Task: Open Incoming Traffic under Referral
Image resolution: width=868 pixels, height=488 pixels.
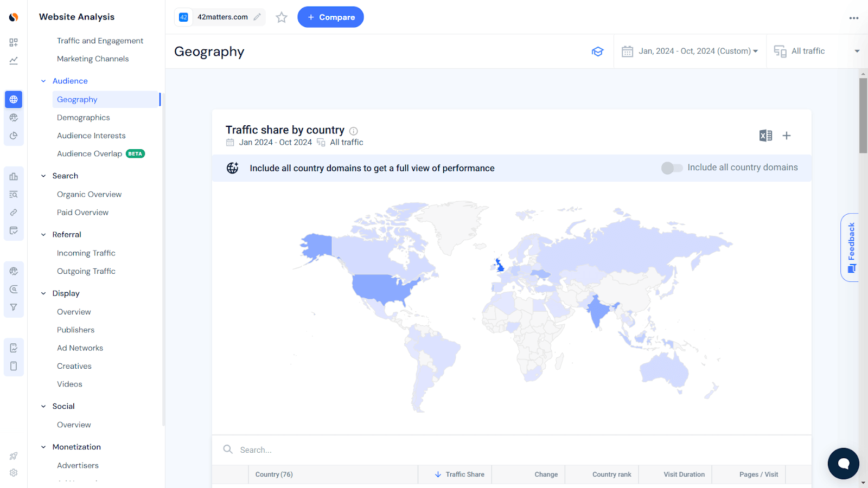Action: click(x=86, y=253)
